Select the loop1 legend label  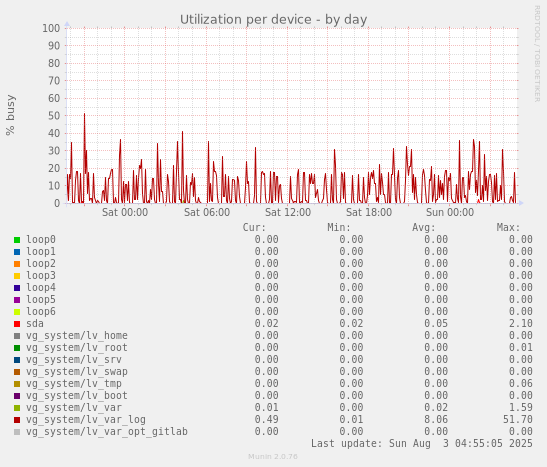coord(41,251)
